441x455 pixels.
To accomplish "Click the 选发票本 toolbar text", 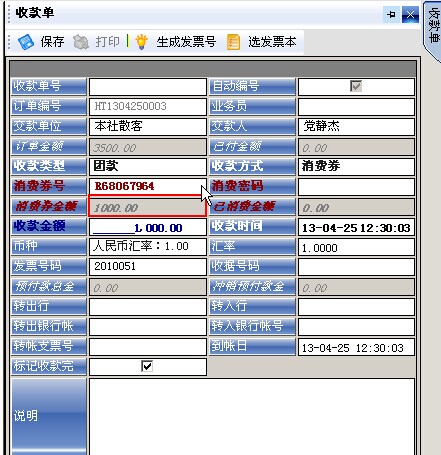I will 272,42.
